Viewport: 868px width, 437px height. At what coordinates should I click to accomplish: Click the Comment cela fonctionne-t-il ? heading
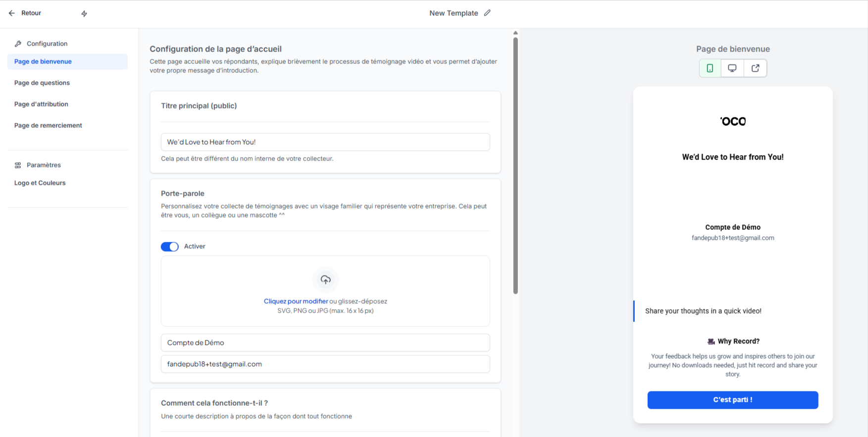pos(214,403)
